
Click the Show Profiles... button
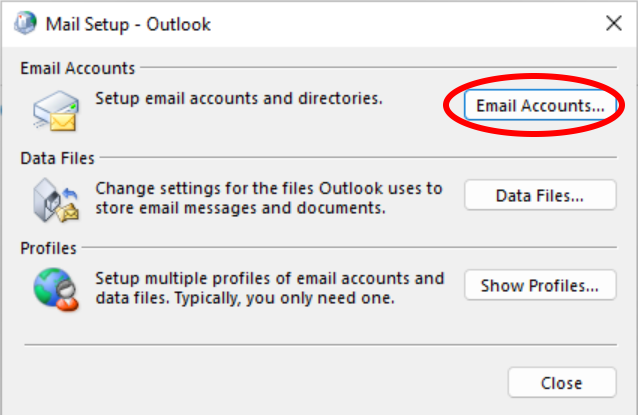click(540, 285)
